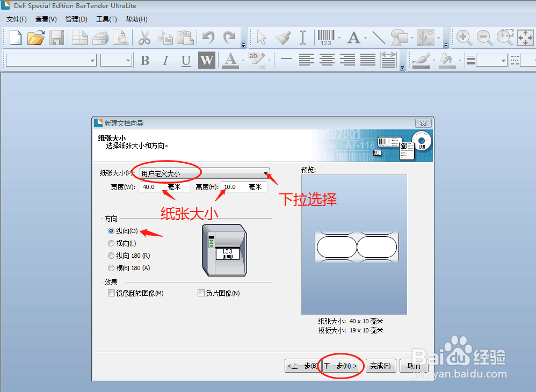Open a file with the folder icon

click(36, 38)
